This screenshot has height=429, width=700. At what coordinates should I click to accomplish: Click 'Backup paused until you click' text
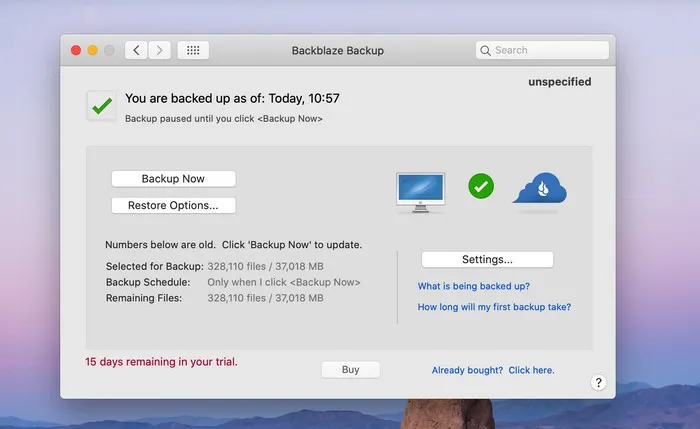point(224,119)
